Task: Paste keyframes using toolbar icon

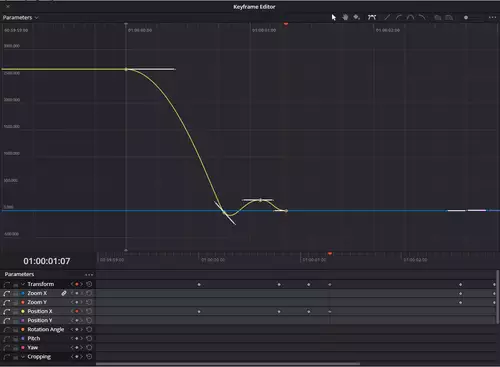Action: [449, 17]
